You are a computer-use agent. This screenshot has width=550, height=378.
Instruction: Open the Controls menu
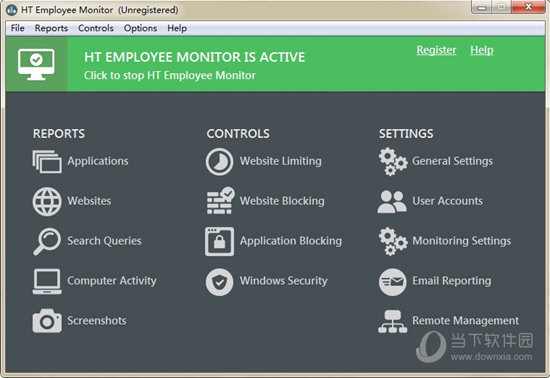point(96,28)
